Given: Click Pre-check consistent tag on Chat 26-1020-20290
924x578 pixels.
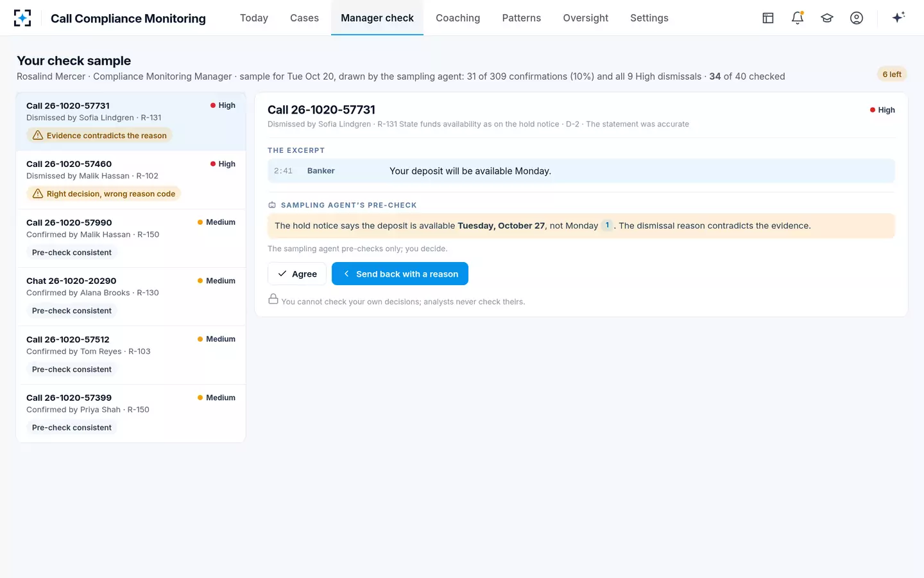Looking at the screenshot, I should pos(72,311).
